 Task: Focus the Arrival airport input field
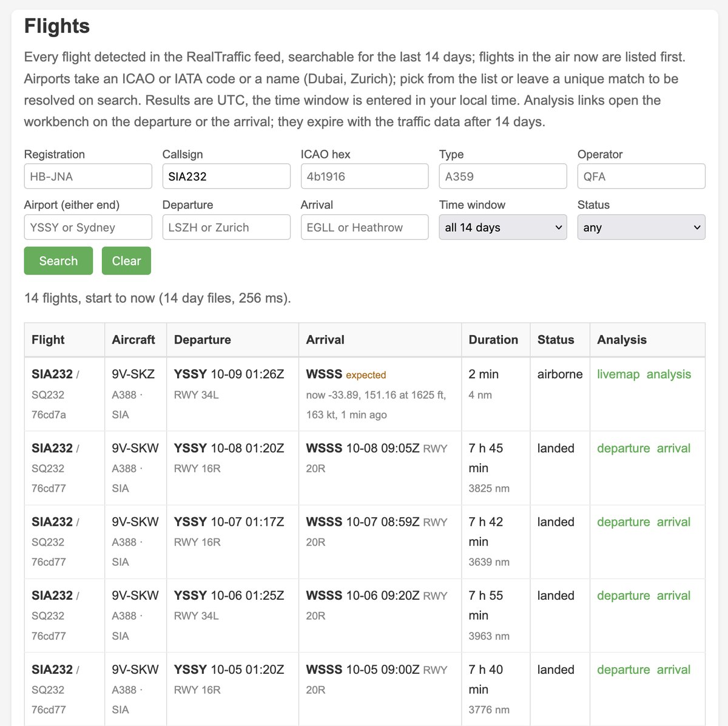[365, 227]
